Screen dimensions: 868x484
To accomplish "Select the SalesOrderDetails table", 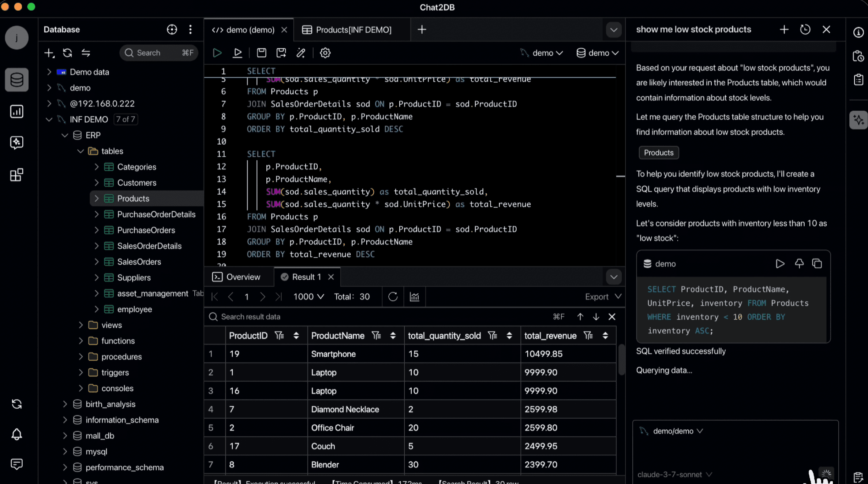I will coord(149,246).
